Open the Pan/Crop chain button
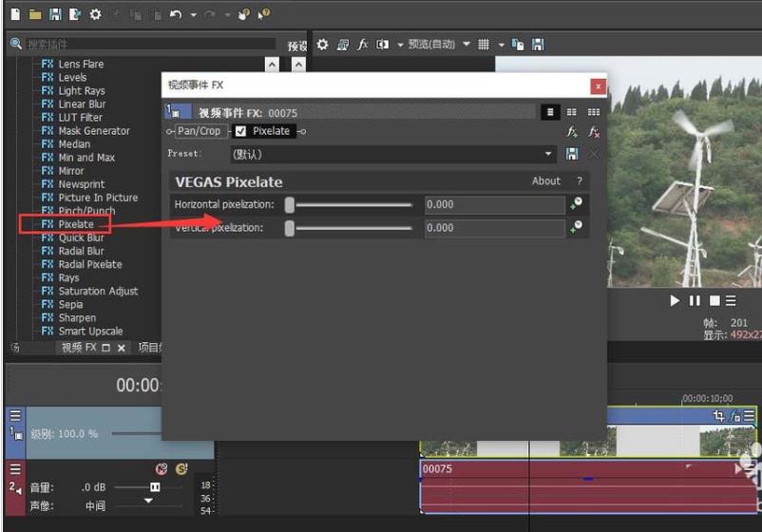Image resolution: width=762 pixels, height=532 pixels. click(199, 131)
